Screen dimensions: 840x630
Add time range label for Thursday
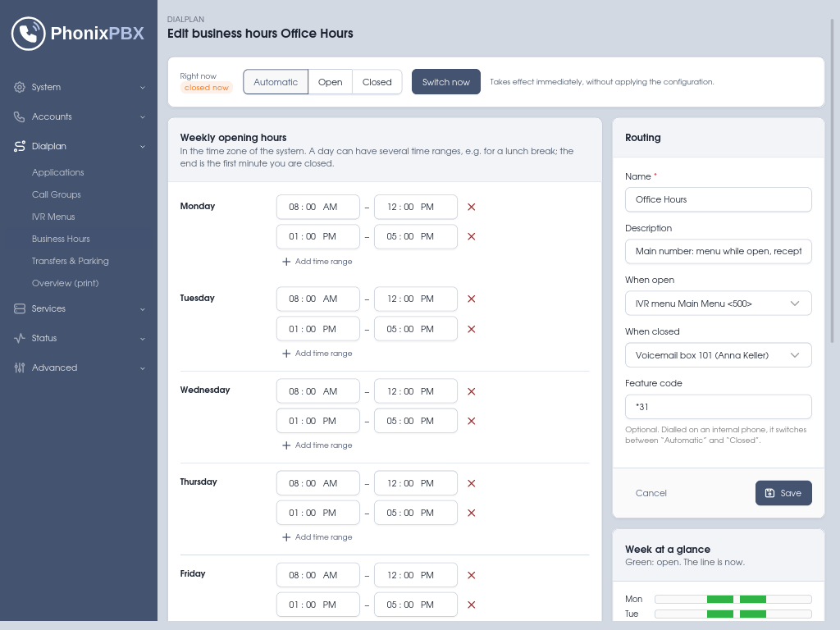tap(323, 537)
